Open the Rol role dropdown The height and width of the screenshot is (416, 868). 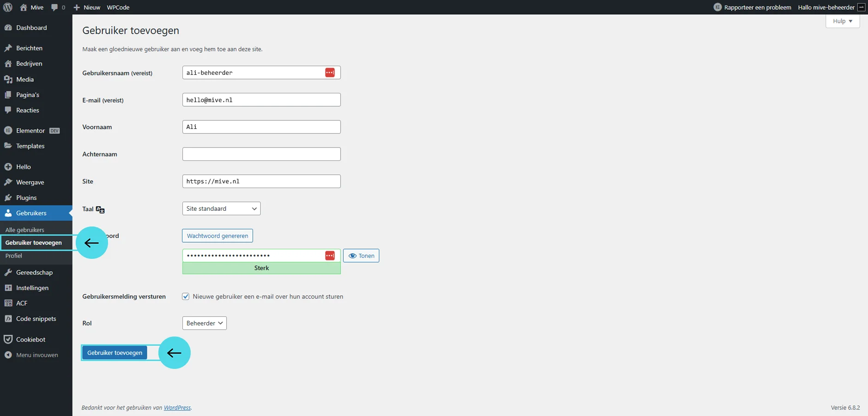(204, 323)
